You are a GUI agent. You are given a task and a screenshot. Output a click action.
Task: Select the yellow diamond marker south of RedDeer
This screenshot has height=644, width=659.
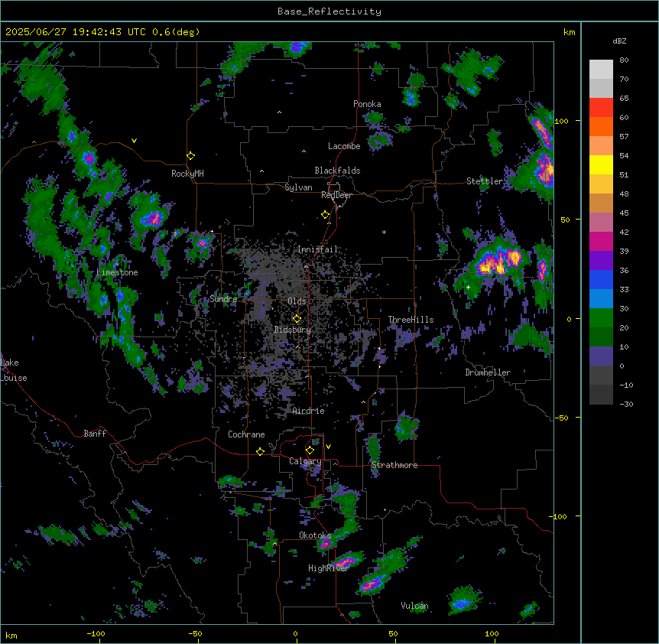325,215
